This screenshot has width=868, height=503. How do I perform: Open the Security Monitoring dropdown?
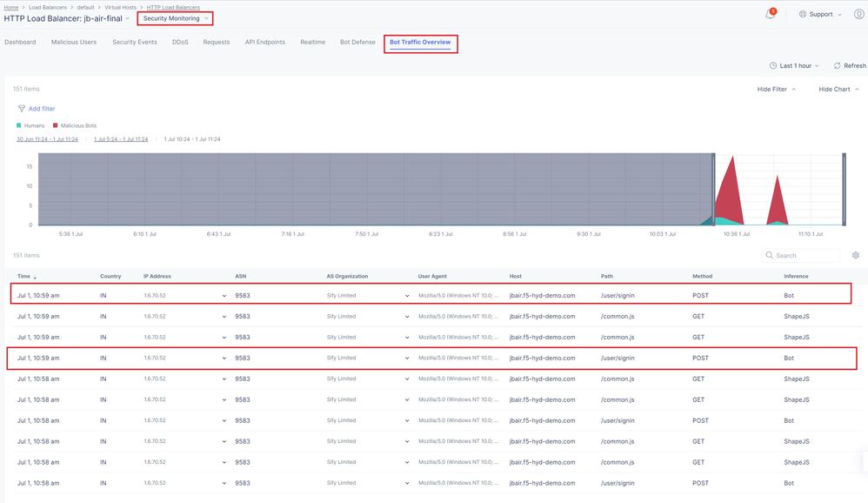[x=176, y=18]
